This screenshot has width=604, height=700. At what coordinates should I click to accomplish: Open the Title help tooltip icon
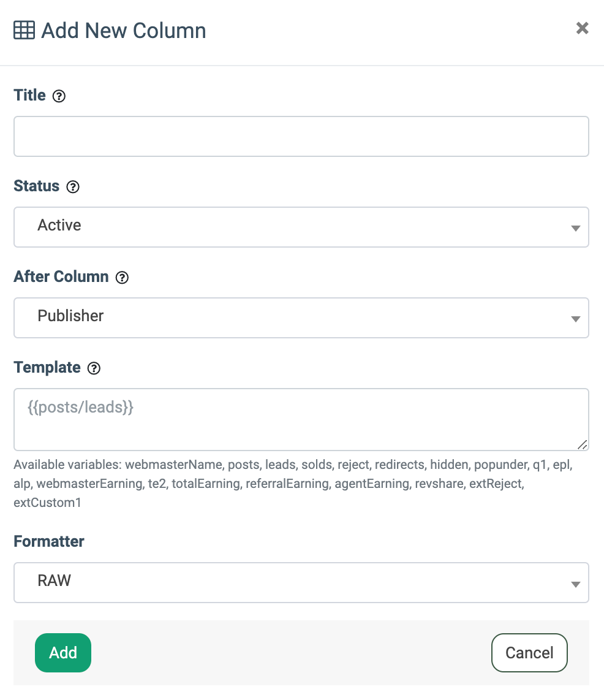click(59, 96)
